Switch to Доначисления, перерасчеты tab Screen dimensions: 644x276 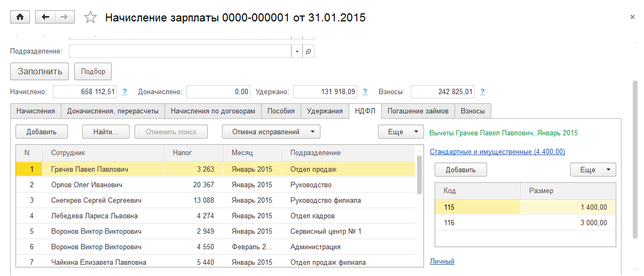point(113,111)
